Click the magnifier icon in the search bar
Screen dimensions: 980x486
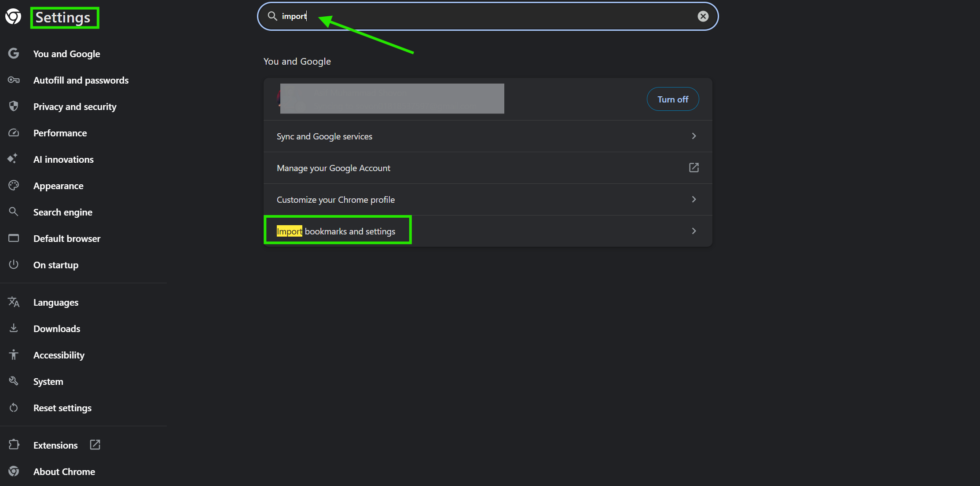point(272,16)
